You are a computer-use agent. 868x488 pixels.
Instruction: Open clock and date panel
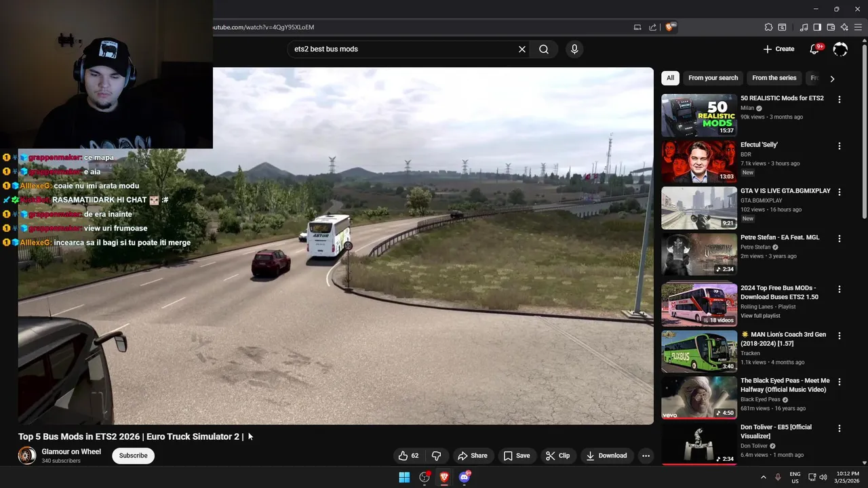tap(847, 477)
